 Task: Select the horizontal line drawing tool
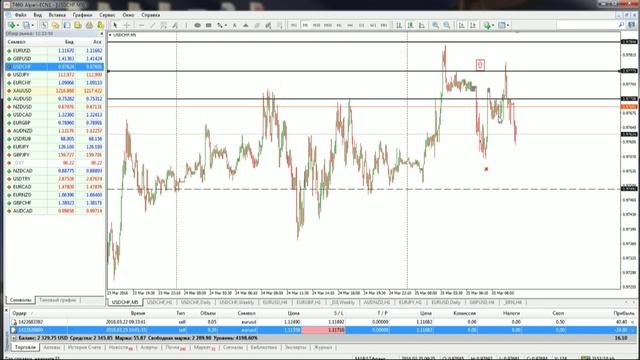click(141, 25)
